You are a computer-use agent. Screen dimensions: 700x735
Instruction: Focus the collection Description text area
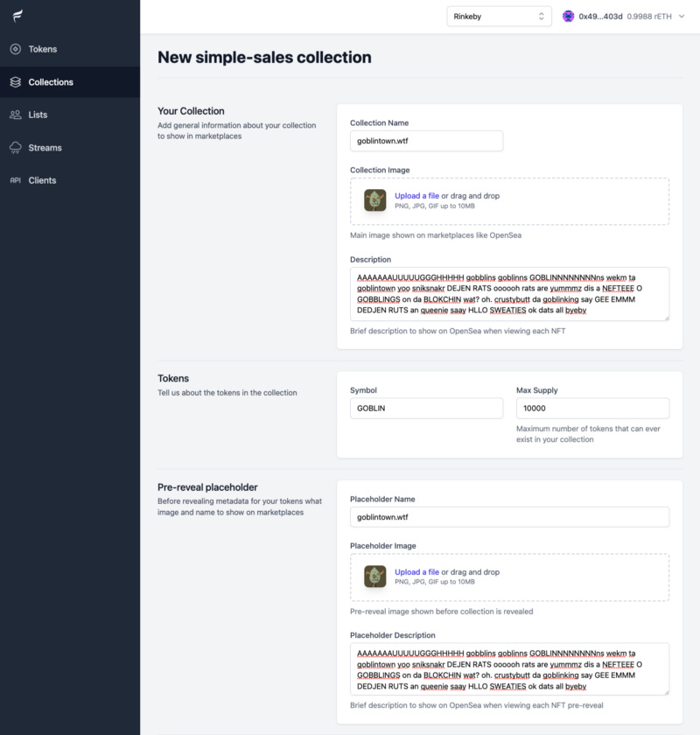(x=509, y=294)
